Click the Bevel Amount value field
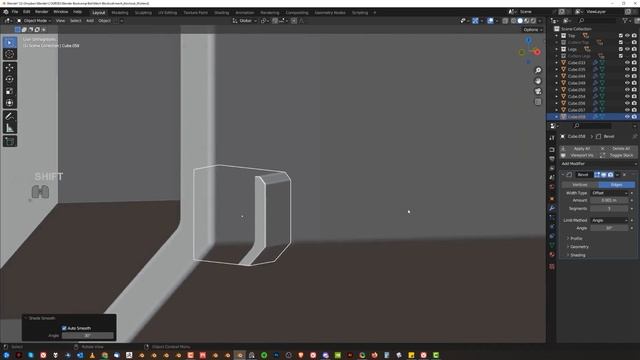Image resolution: width=640 pixels, height=360 pixels. click(x=609, y=200)
